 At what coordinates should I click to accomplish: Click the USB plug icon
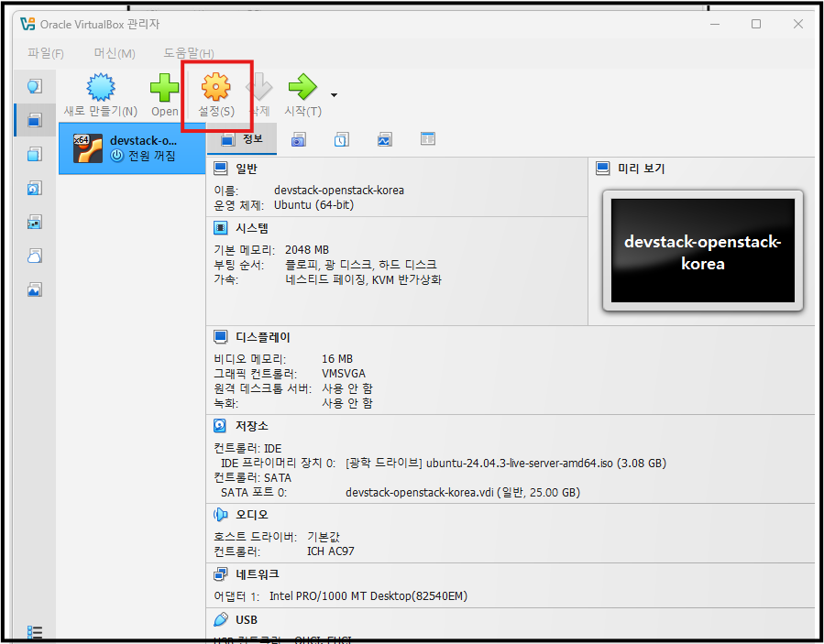(x=221, y=620)
